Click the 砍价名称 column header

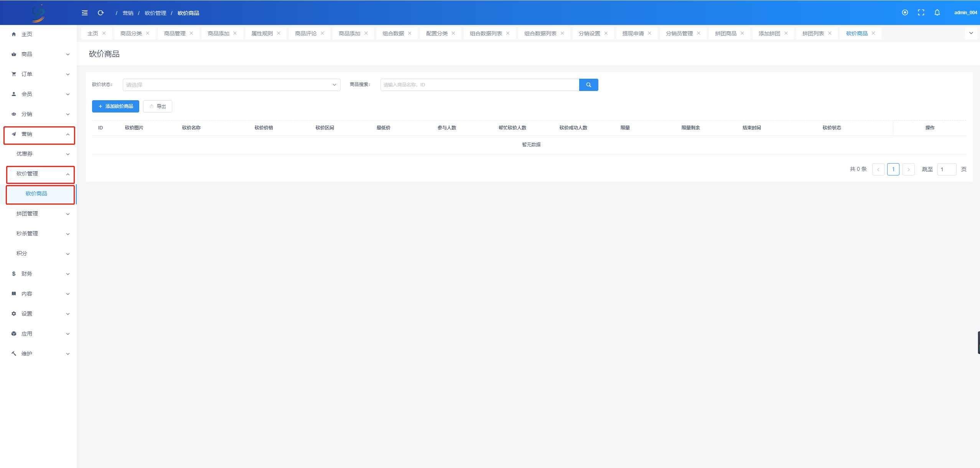point(191,128)
